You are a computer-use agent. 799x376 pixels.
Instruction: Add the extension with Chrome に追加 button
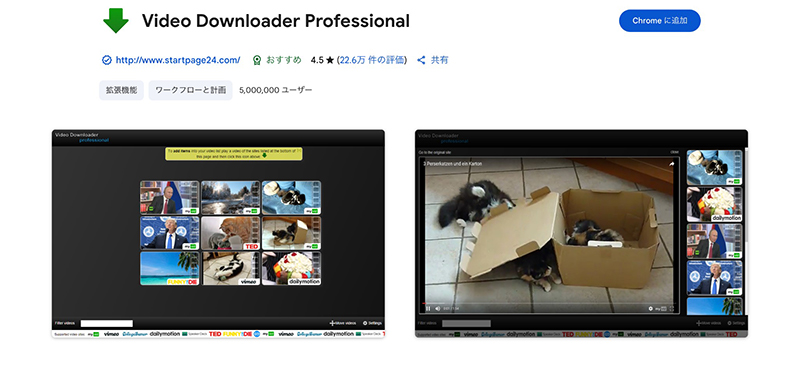pos(659,21)
